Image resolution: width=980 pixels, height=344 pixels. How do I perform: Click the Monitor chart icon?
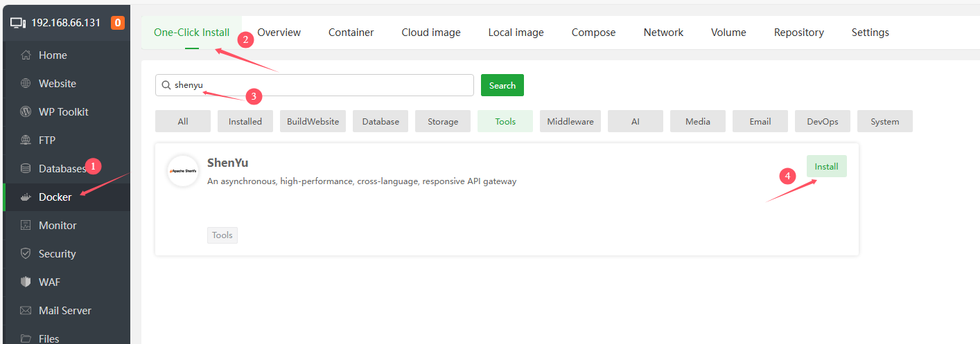[x=26, y=226]
